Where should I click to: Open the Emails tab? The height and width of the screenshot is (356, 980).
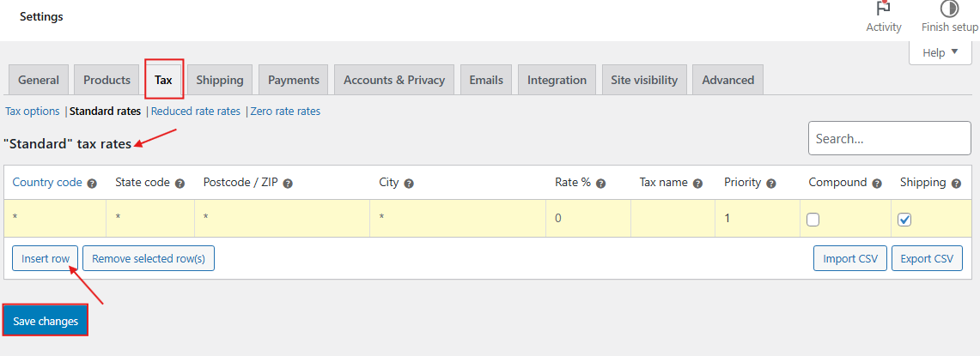(486, 80)
